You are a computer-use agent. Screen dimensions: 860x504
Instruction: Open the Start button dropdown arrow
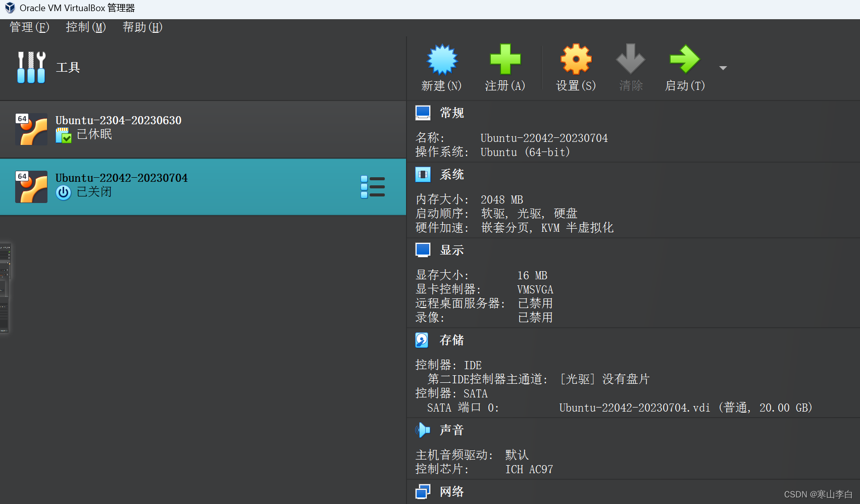coord(723,68)
